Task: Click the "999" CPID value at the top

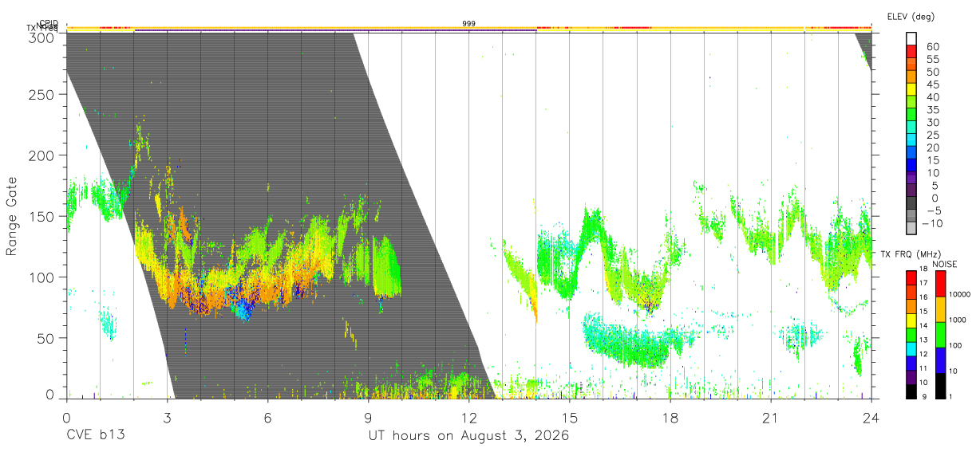Action: point(469,24)
